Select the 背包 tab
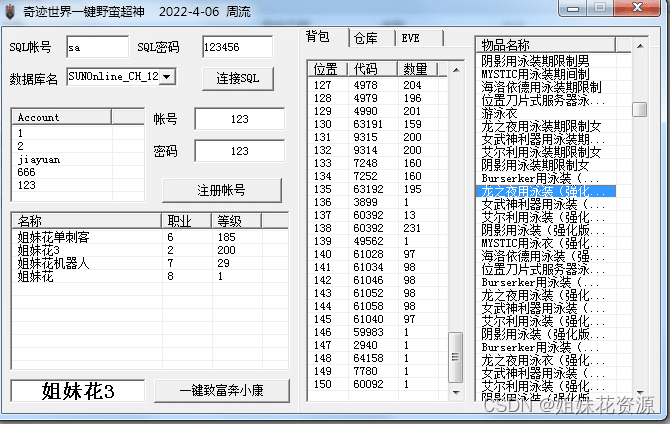This screenshot has height=424, width=670. coord(318,38)
